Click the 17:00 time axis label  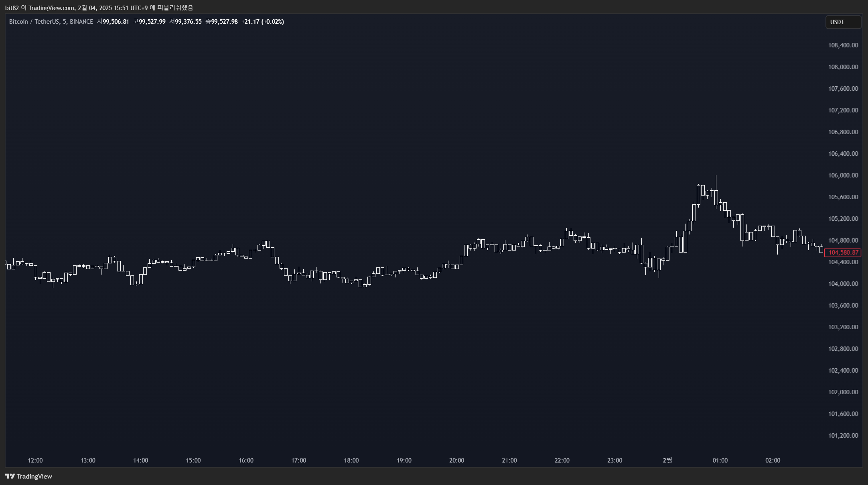[299, 461]
